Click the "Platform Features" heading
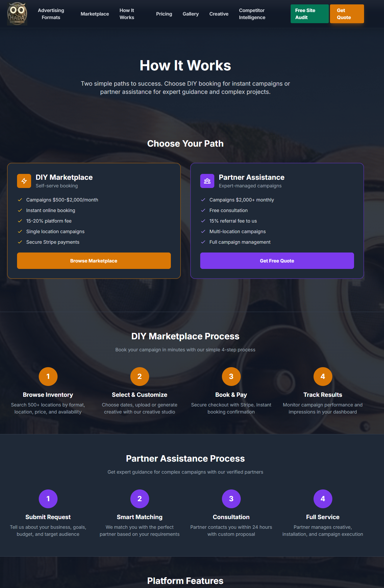Image resolution: width=384 pixels, height=588 pixels. pyautogui.click(x=186, y=581)
